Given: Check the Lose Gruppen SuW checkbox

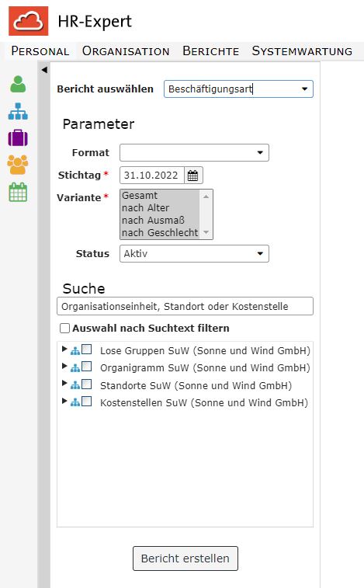Looking at the screenshot, I should (87, 350).
